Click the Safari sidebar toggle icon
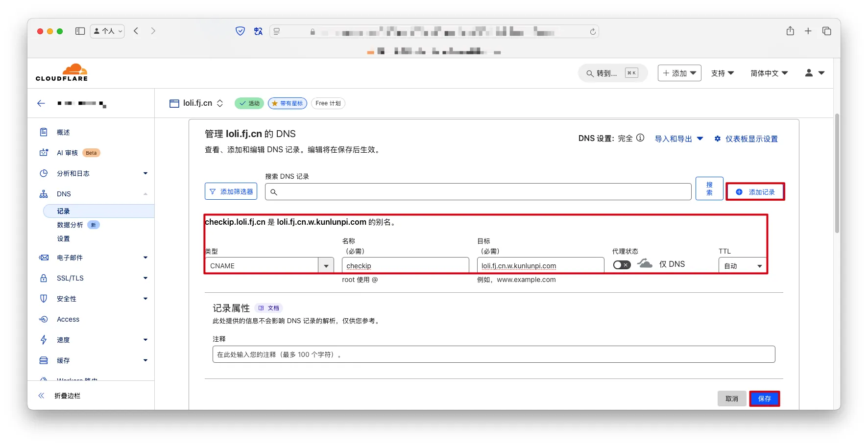The width and height of the screenshot is (868, 446). click(x=80, y=31)
